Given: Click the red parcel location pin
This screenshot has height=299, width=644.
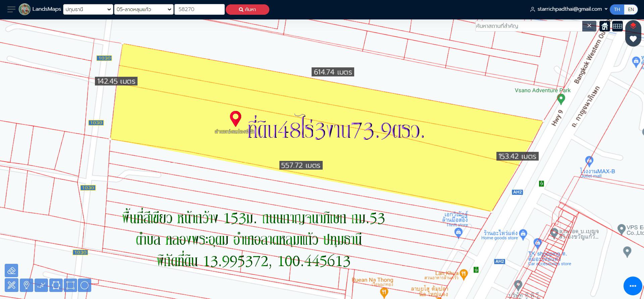Looking at the screenshot, I should point(235,119).
